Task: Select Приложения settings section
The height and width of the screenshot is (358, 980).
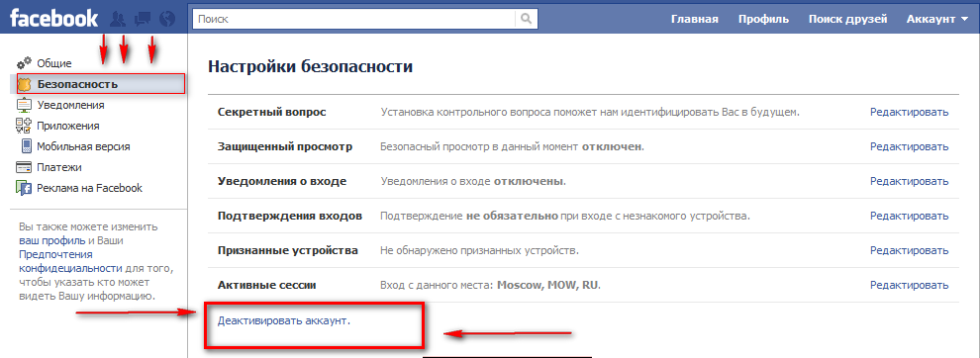Action: [x=68, y=126]
